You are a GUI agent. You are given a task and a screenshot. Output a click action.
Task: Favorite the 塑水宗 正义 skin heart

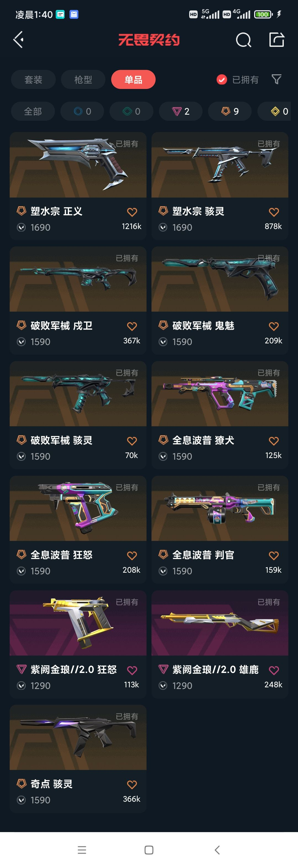tap(132, 212)
